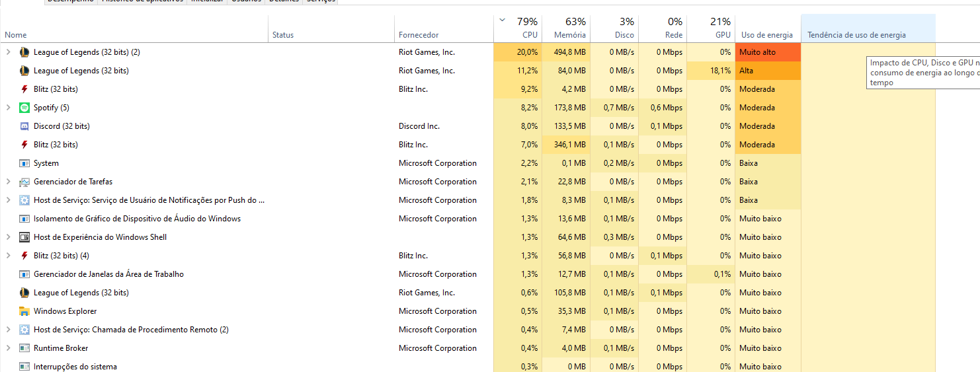Viewport: 980px width, 372px height.
Task: Select the Discord (32 bits) process name
Action: click(x=61, y=126)
